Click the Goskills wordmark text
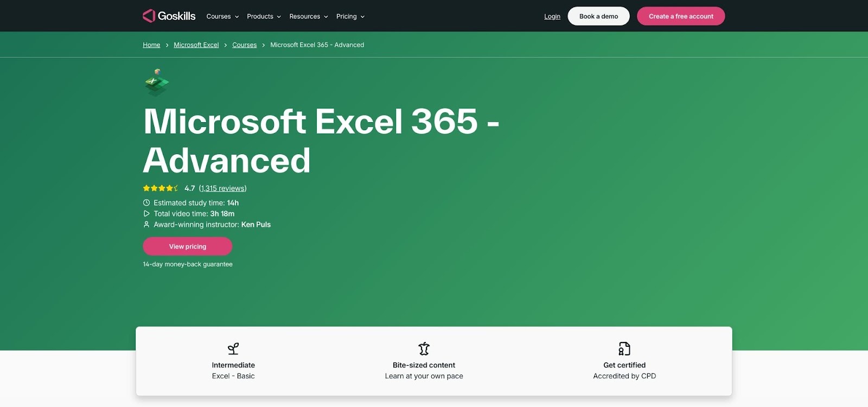The height and width of the screenshot is (407, 868). click(176, 16)
